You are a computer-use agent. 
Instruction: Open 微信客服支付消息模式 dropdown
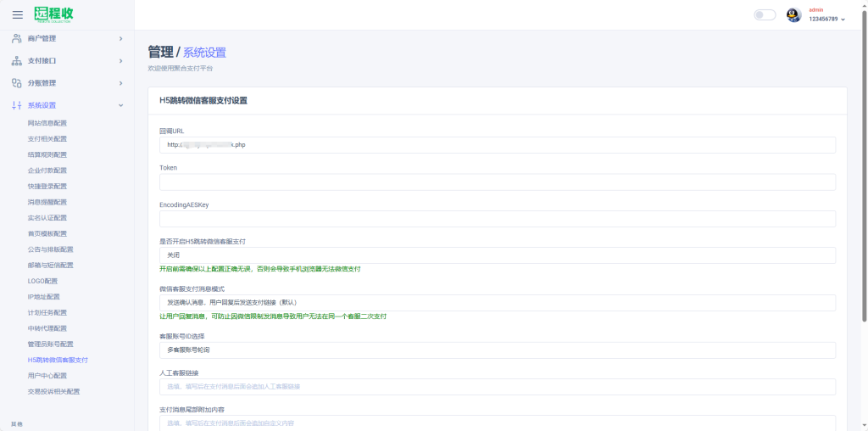tap(497, 303)
